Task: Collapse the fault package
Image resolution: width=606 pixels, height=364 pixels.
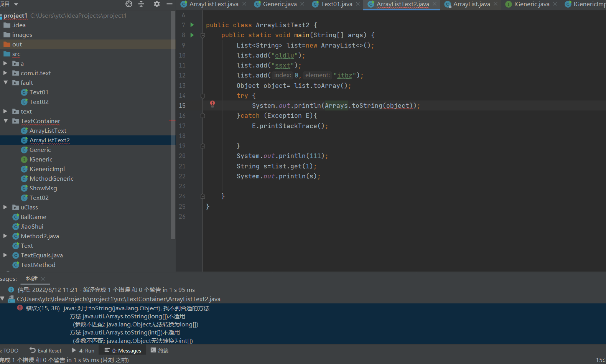Action: point(5,82)
